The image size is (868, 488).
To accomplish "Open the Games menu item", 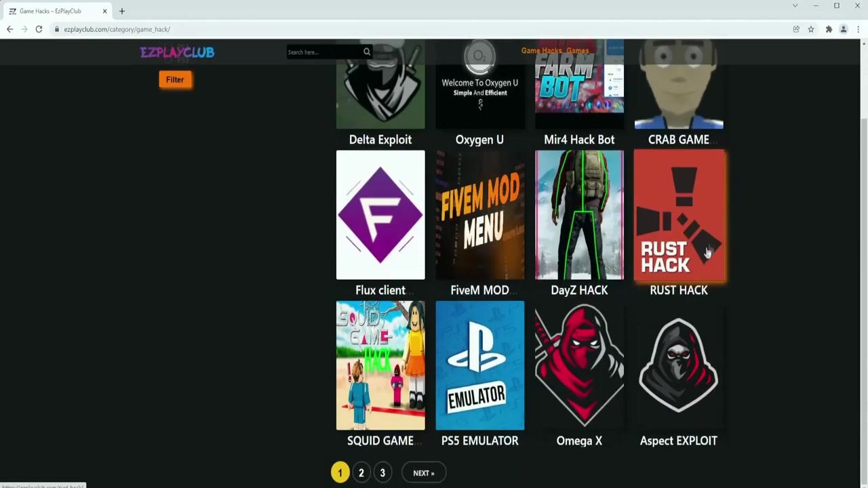I will tap(578, 51).
